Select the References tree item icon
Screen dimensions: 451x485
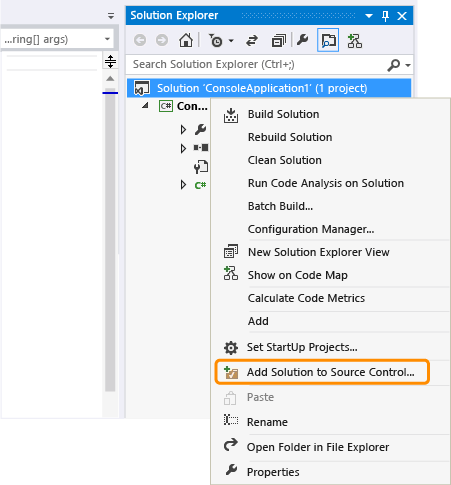(x=201, y=147)
